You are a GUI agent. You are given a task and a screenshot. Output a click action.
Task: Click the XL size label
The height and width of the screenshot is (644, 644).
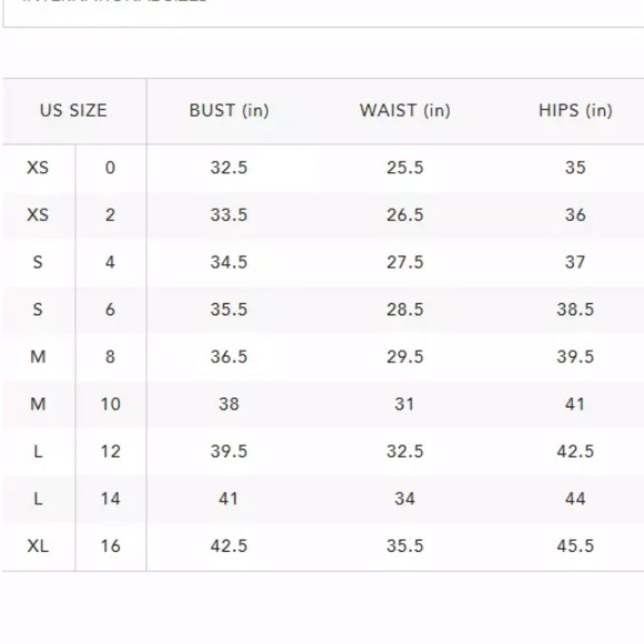click(38, 546)
